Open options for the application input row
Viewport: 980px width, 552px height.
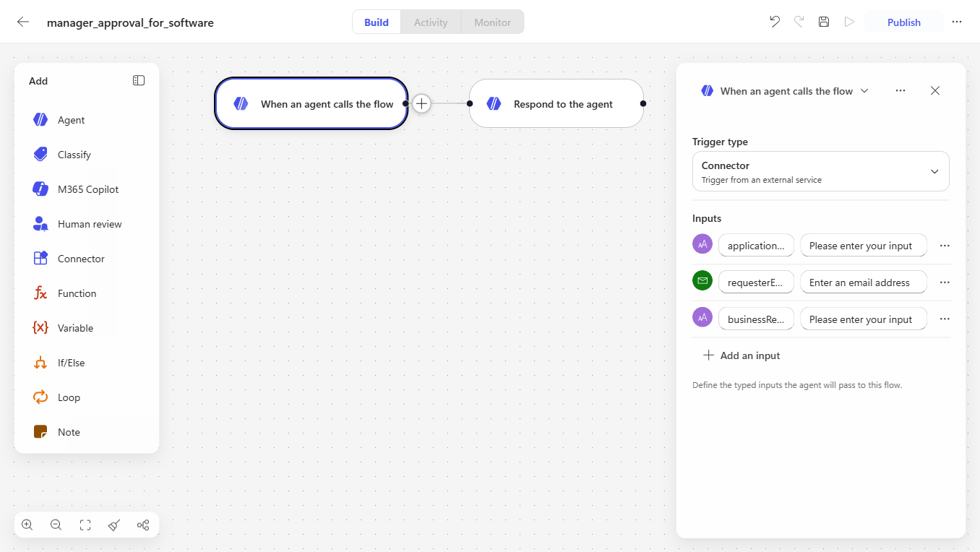[945, 246]
